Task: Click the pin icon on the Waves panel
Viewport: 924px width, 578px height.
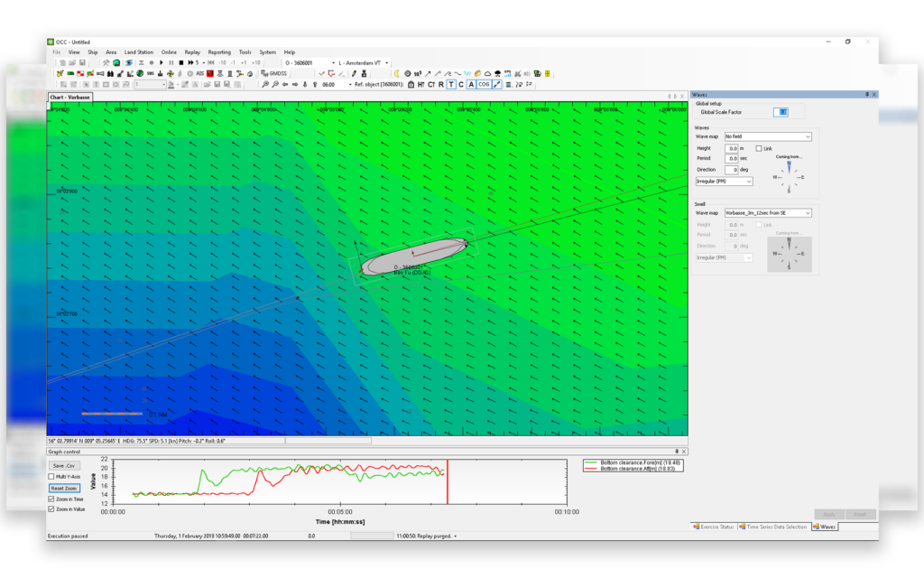Action: pyautogui.click(x=867, y=94)
